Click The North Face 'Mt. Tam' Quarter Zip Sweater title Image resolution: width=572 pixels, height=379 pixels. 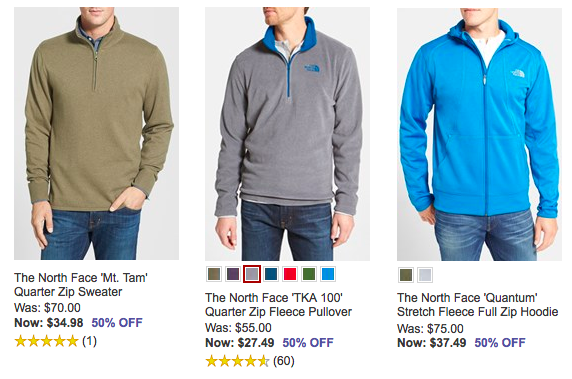tap(81, 285)
